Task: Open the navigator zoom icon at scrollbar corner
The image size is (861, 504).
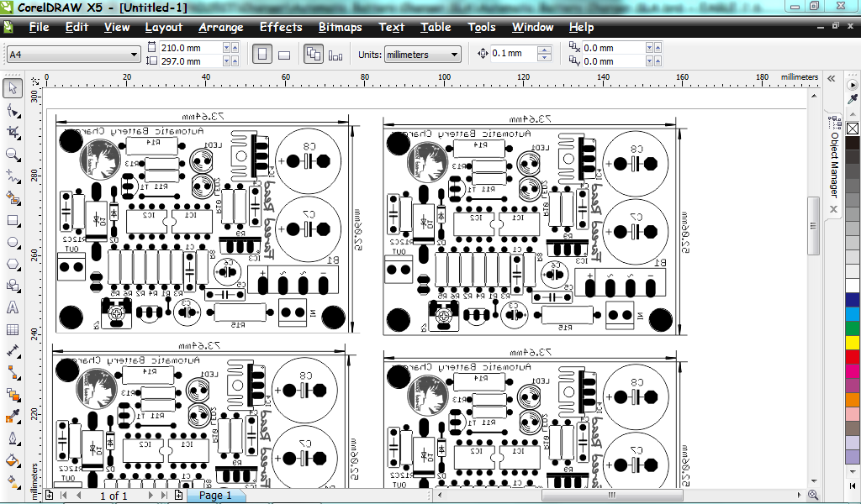Action: [x=813, y=496]
